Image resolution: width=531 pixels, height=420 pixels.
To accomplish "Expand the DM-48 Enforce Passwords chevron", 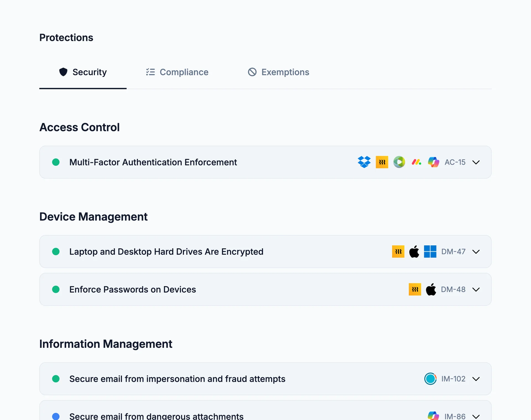I will pyautogui.click(x=476, y=290).
